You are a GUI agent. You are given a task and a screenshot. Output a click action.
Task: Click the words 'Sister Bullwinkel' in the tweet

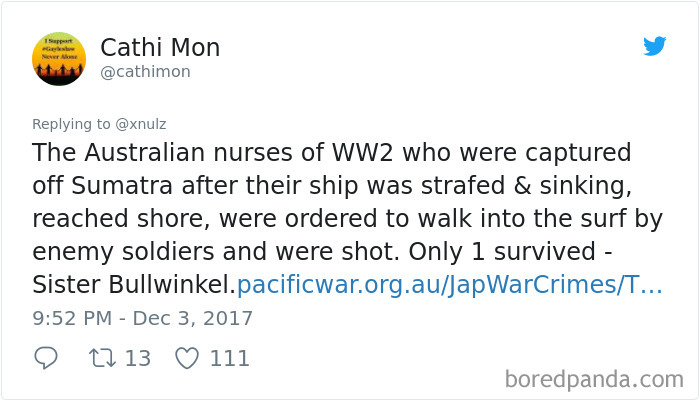130,285
